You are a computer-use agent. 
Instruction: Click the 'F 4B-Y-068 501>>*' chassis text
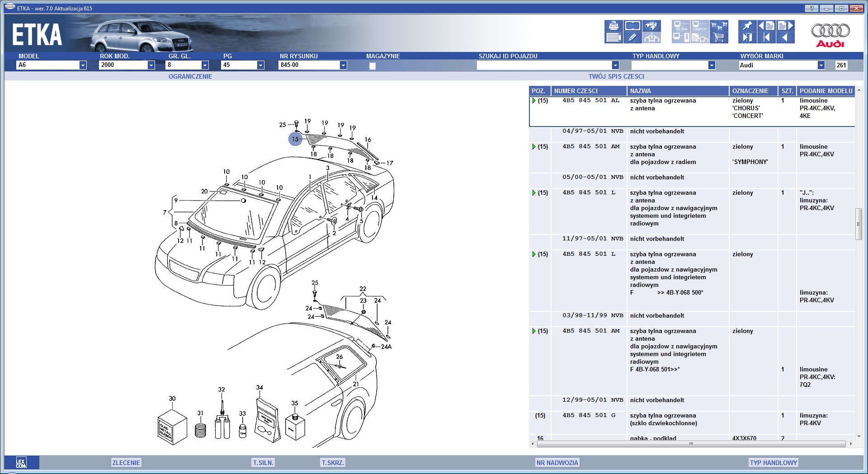point(655,369)
